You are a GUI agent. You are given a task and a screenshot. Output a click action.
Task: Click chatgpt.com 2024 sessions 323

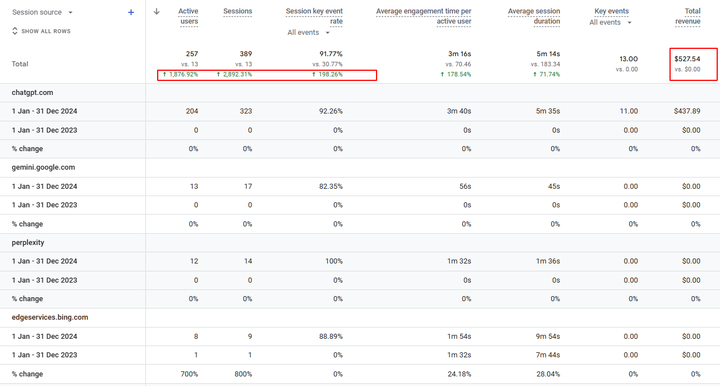pos(246,111)
